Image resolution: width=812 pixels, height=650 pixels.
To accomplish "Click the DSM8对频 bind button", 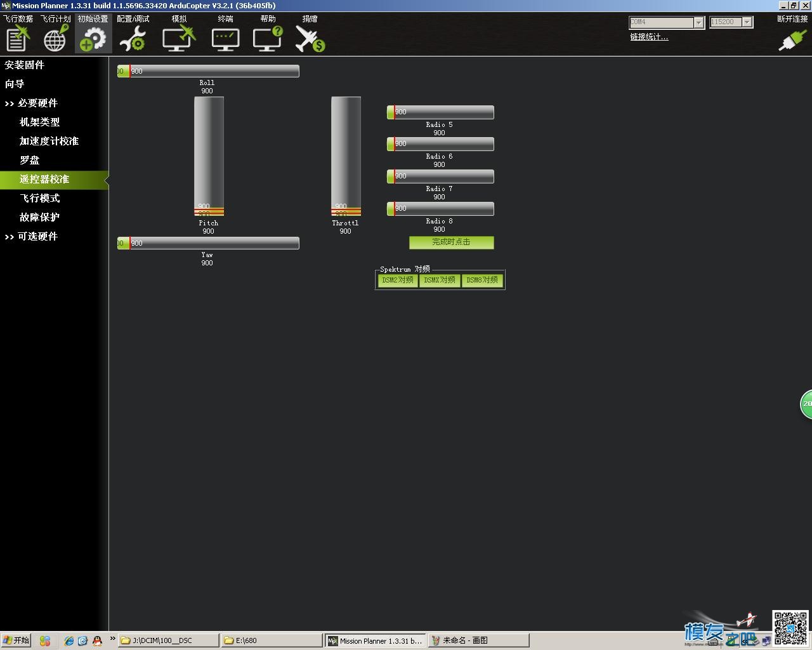I will pyautogui.click(x=482, y=280).
